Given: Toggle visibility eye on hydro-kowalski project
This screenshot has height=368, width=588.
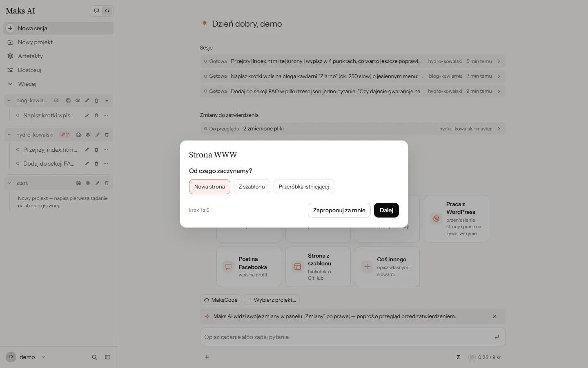Looking at the screenshot, I should [x=88, y=135].
